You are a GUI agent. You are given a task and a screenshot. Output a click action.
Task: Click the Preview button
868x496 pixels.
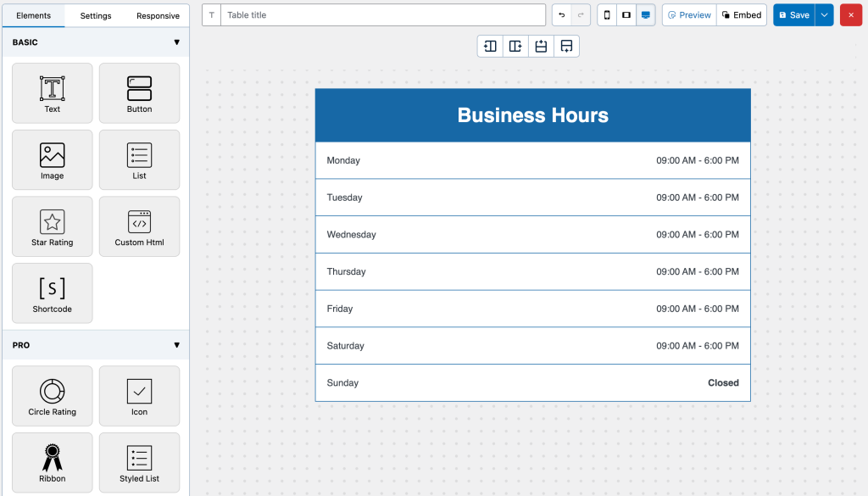(689, 15)
